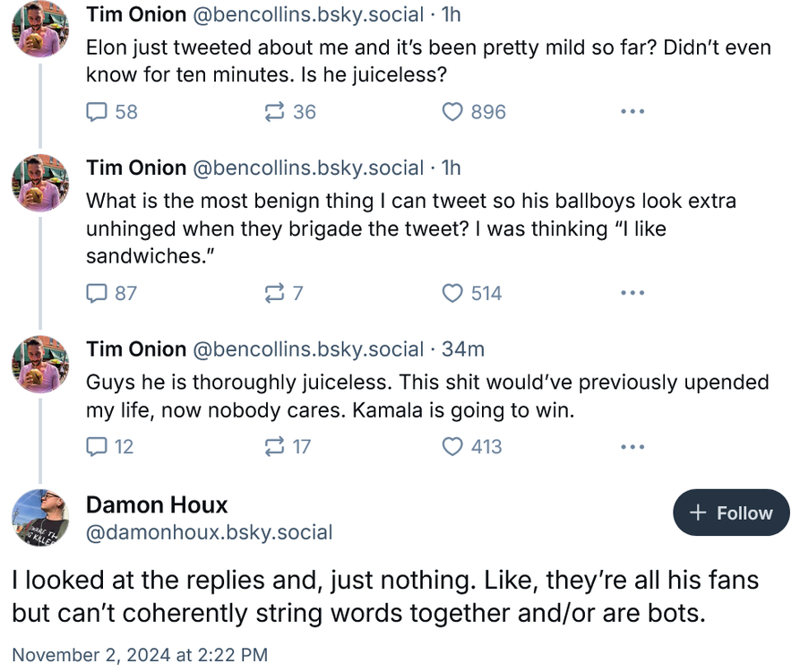The width and height of the screenshot is (800, 672).
Task: Click Tim Onion's avatar on first post
Action: 40,31
